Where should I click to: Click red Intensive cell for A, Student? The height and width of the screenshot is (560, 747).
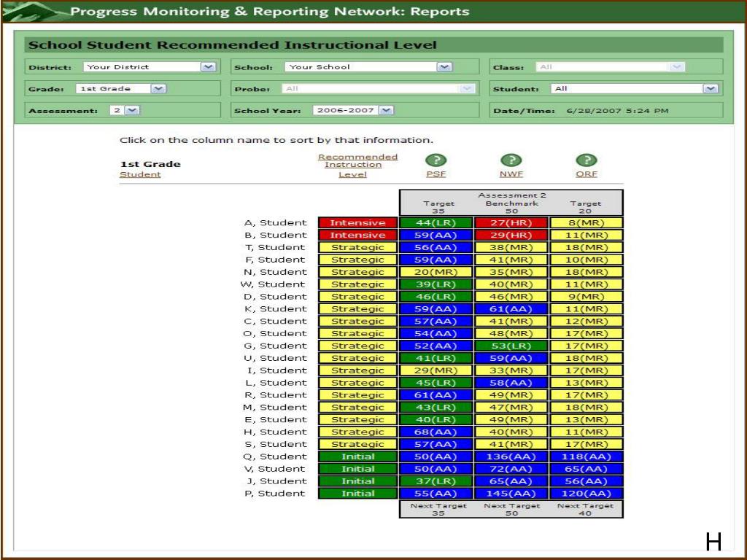pyautogui.click(x=357, y=223)
